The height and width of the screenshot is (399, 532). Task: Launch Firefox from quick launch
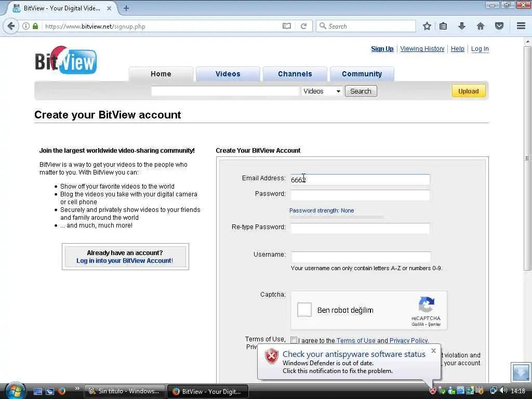click(62, 391)
